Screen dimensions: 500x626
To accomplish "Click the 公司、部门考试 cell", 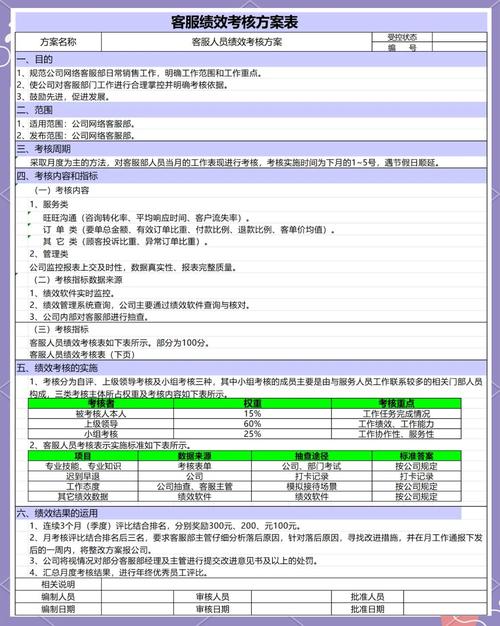I will click(312, 466).
